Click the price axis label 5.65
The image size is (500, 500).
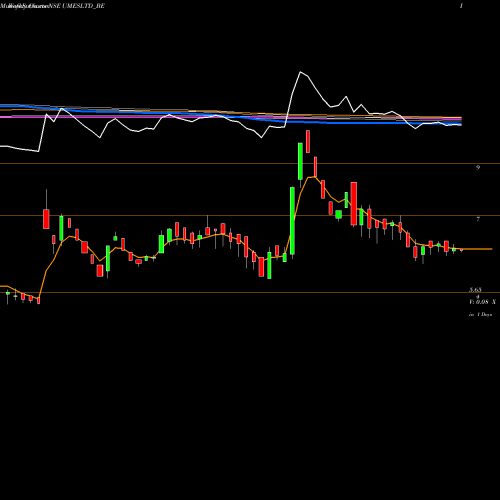point(475,290)
